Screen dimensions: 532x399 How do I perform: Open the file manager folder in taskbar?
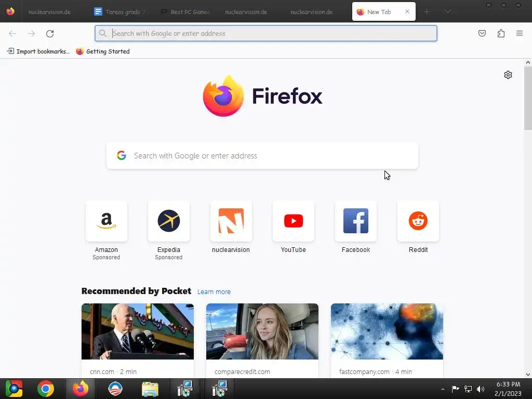coord(150,389)
